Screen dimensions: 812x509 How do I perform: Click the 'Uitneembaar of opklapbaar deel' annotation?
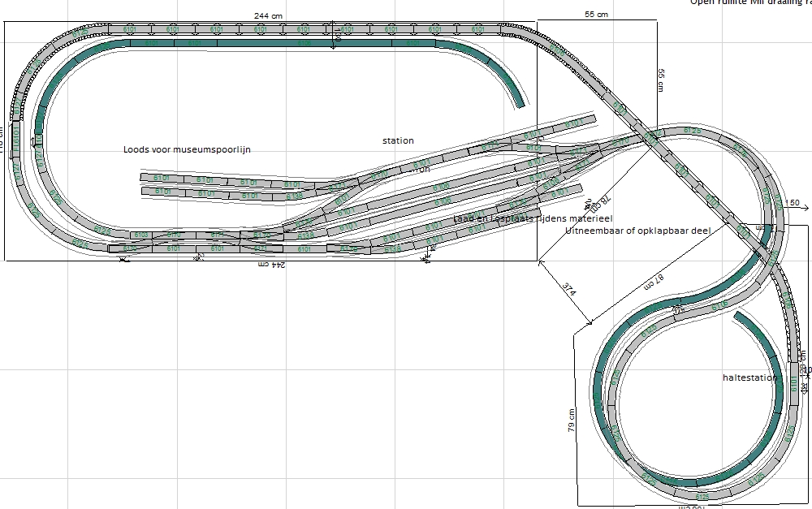click(x=638, y=231)
